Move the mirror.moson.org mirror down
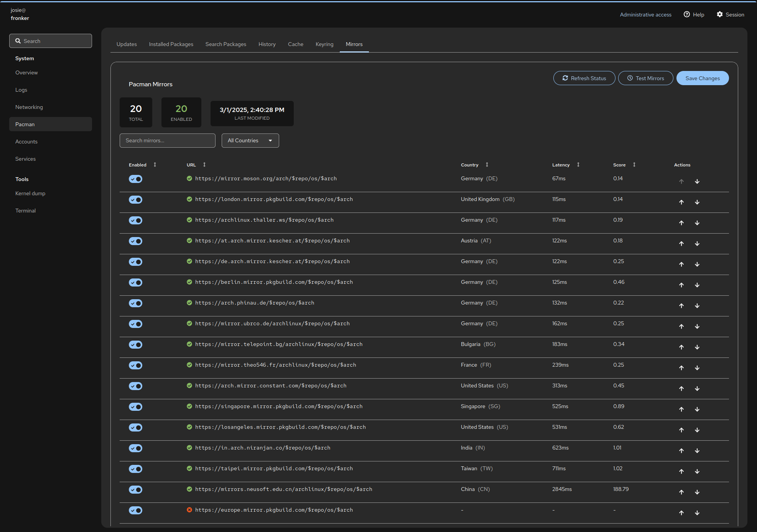 (697, 181)
